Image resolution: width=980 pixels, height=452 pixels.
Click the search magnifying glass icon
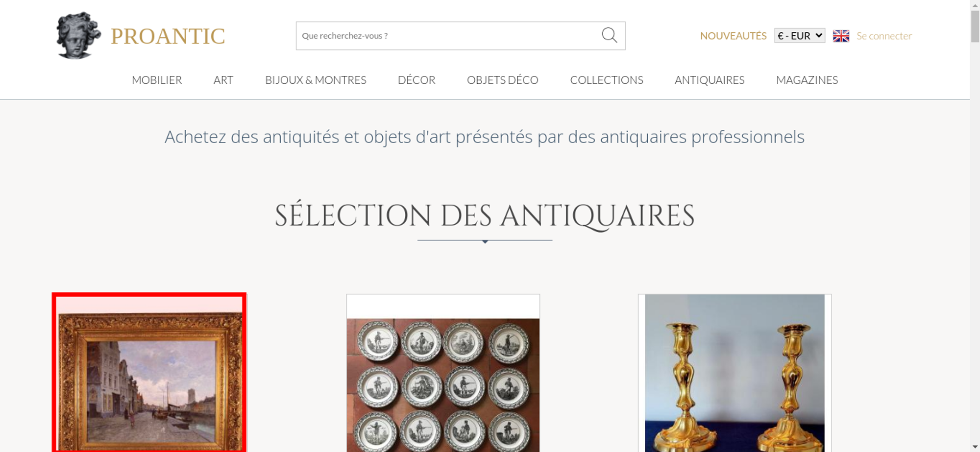click(x=609, y=35)
